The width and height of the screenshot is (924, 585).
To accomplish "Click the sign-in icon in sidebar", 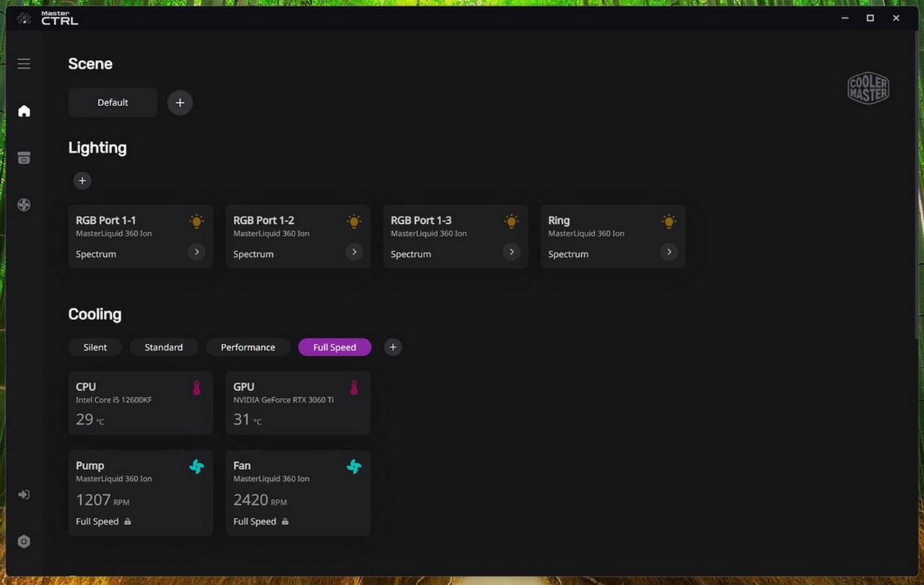I will [x=24, y=495].
